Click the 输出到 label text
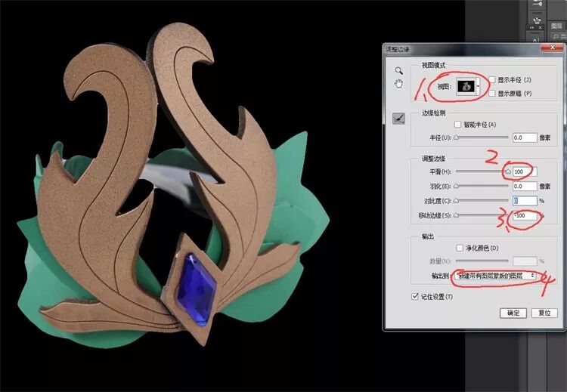 pos(440,276)
